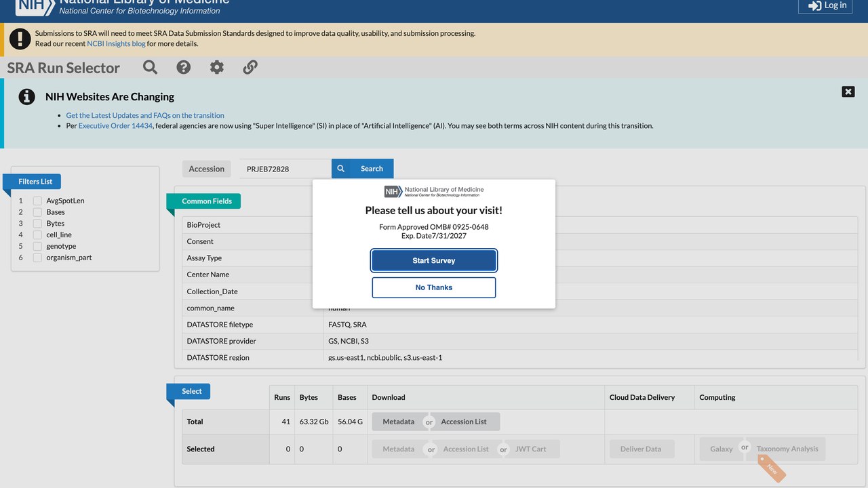Click the permalink chain icon
Viewport: 868px width, 488px height.
click(250, 67)
